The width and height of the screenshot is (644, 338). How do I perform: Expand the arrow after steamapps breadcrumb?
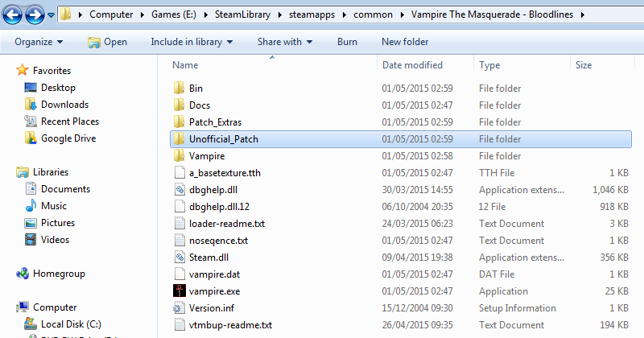345,14
